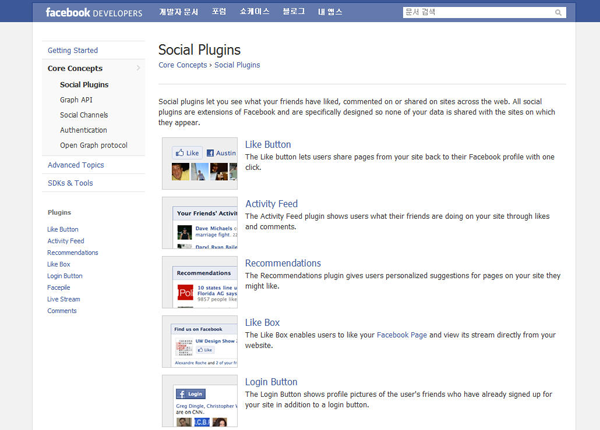The height and width of the screenshot is (430, 600).
Task: Click Comments in Plugins list
Action: coord(62,311)
